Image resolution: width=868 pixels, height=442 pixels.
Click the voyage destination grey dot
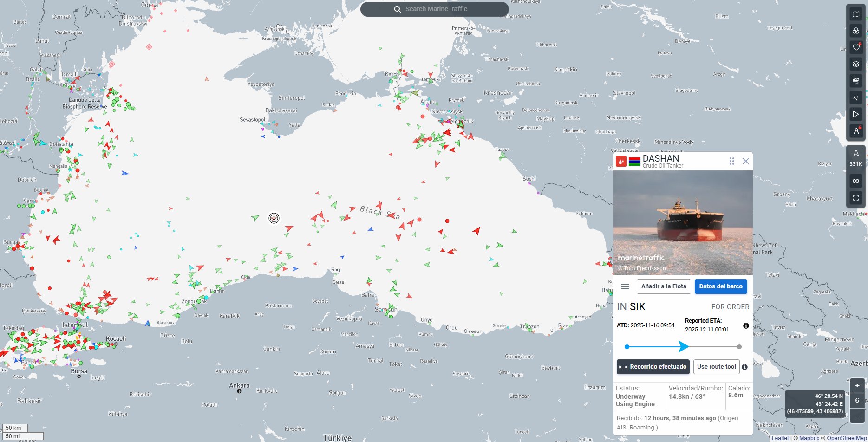[739, 347]
